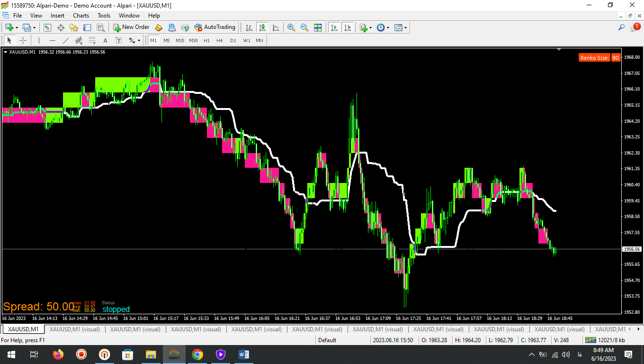The height and width of the screenshot is (364, 644).
Task: Open the File menu
Action: pyautogui.click(x=18, y=16)
